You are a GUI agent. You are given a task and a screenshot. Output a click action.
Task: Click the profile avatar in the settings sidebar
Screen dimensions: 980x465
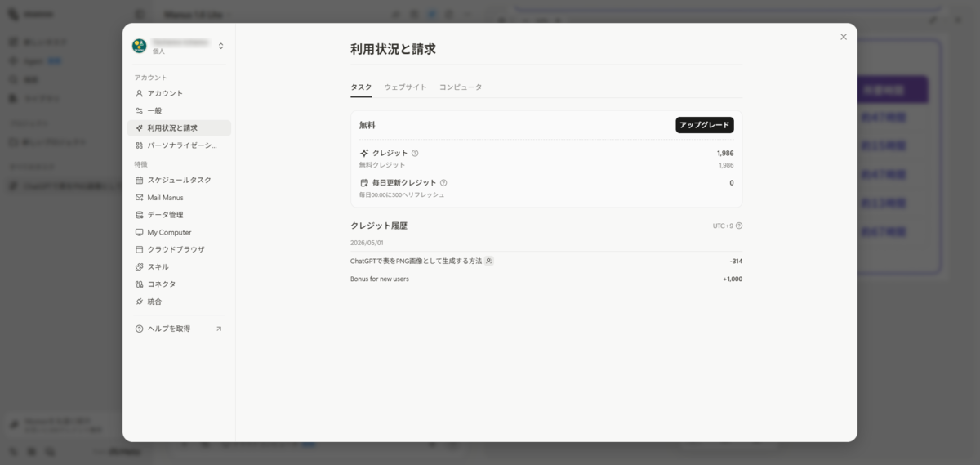pos(140,46)
